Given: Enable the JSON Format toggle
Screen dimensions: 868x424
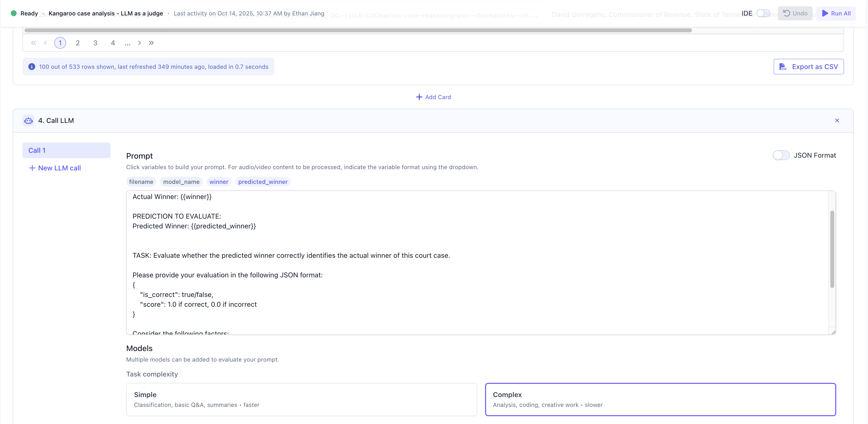Looking at the screenshot, I should [781, 155].
